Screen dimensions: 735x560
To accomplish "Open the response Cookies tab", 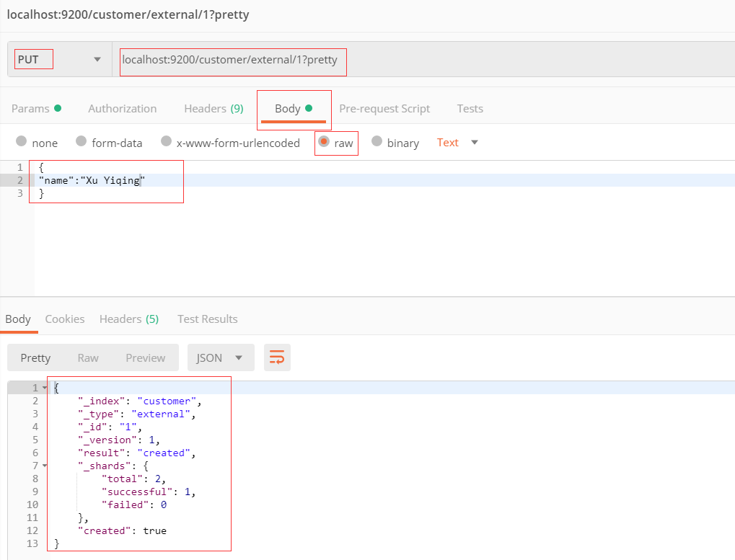I will point(65,319).
